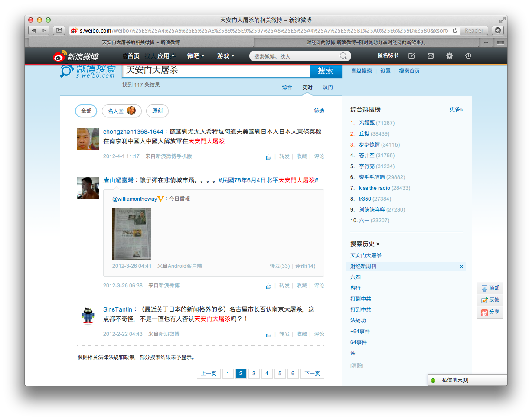Click 转发(33) on quoted post
The width and height of the screenshot is (532, 420).
(280, 266)
